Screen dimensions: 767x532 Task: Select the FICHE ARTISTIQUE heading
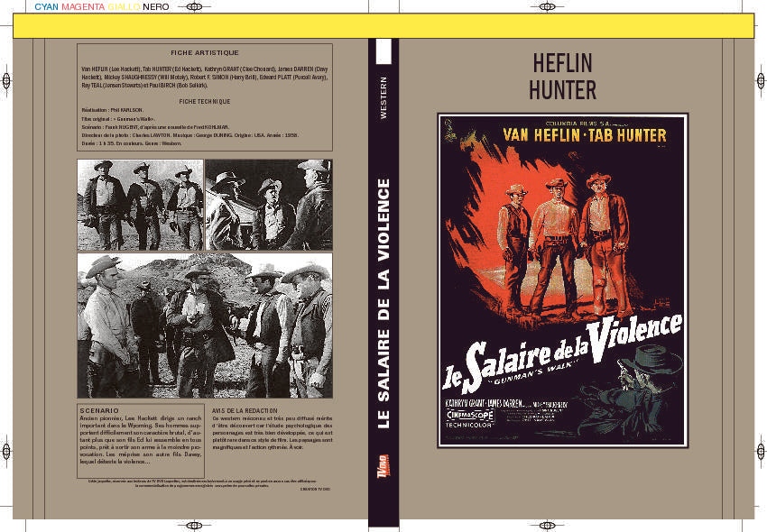click(205, 53)
